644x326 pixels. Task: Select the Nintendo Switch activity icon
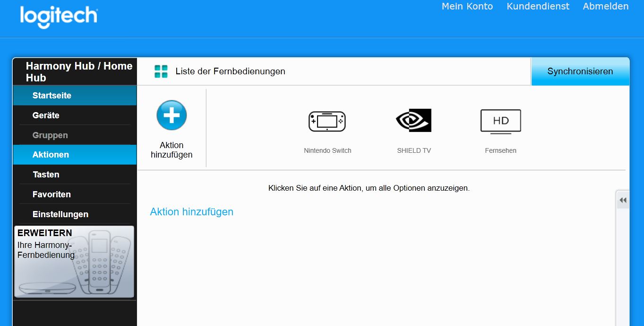327,121
